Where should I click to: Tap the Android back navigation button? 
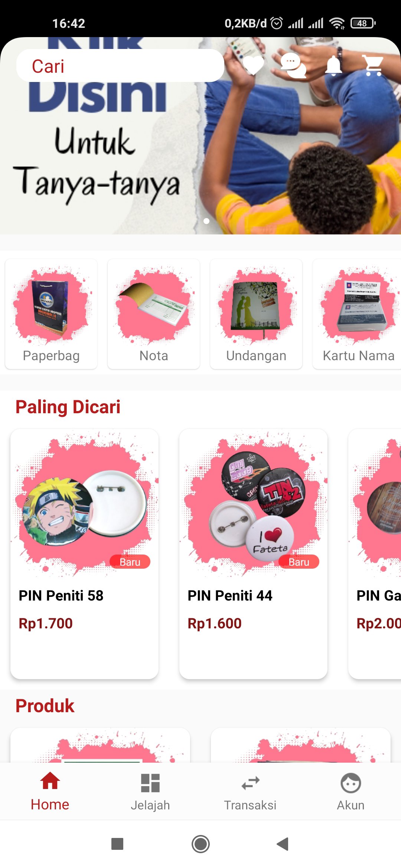click(x=283, y=844)
